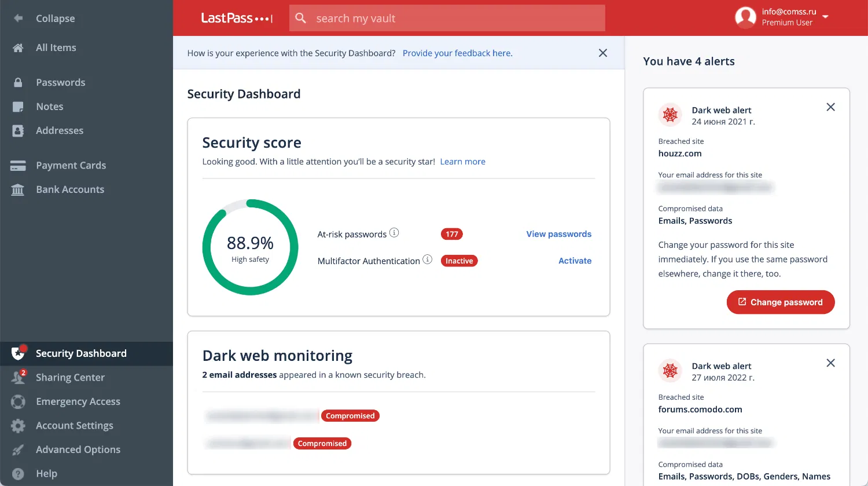868x486 pixels.
Task: Close the forums.comodo.com dark web alert
Action: [x=831, y=363]
